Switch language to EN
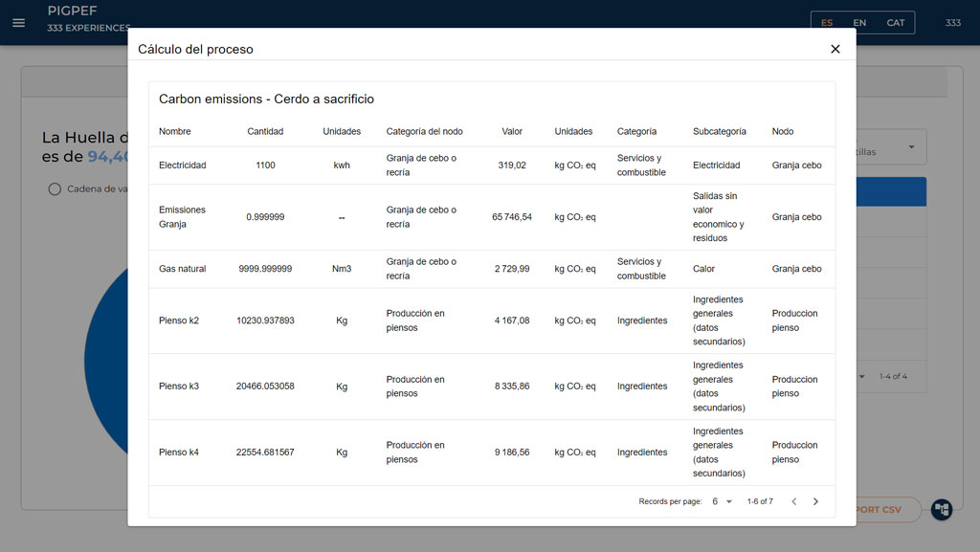 tap(859, 23)
